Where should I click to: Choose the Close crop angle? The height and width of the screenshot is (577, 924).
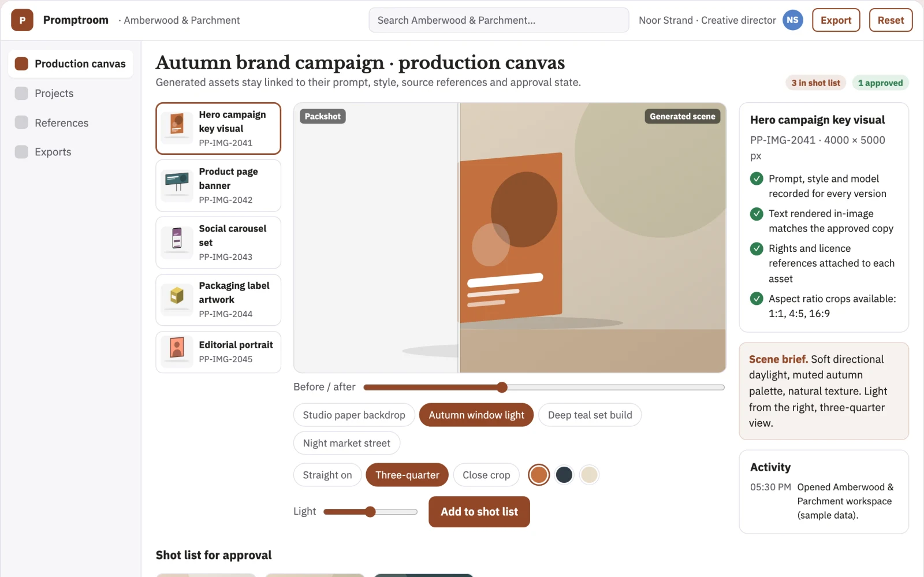[x=486, y=475]
